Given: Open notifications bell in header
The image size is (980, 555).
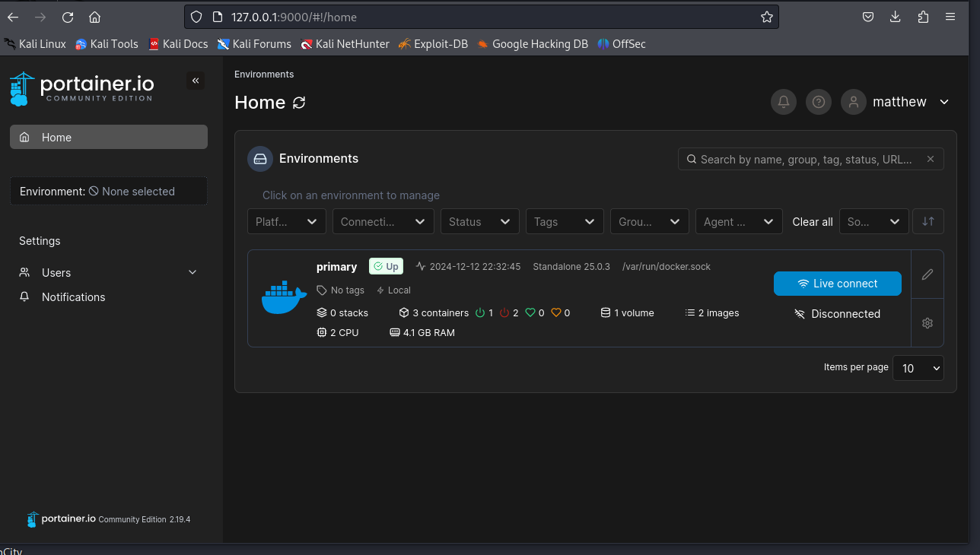Looking at the screenshot, I should 784,102.
